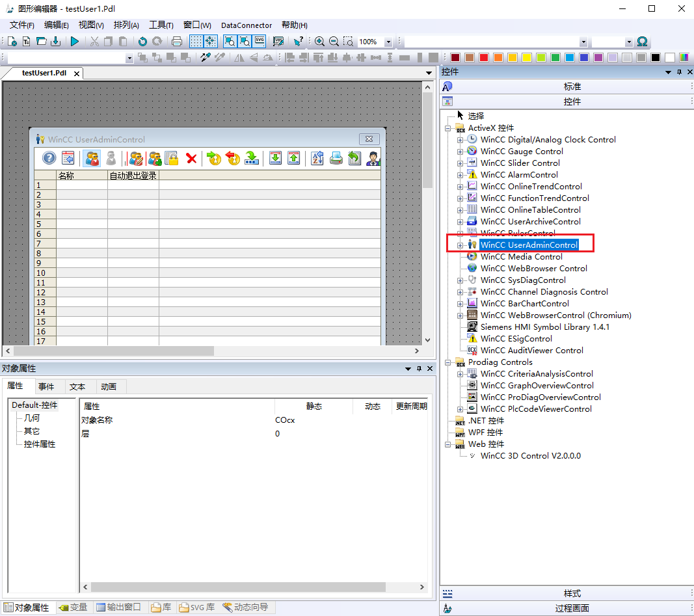The height and width of the screenshot is (616, 694).
Task: Click the zoom in magnifier icon
Action: click(x=319, y=42)
